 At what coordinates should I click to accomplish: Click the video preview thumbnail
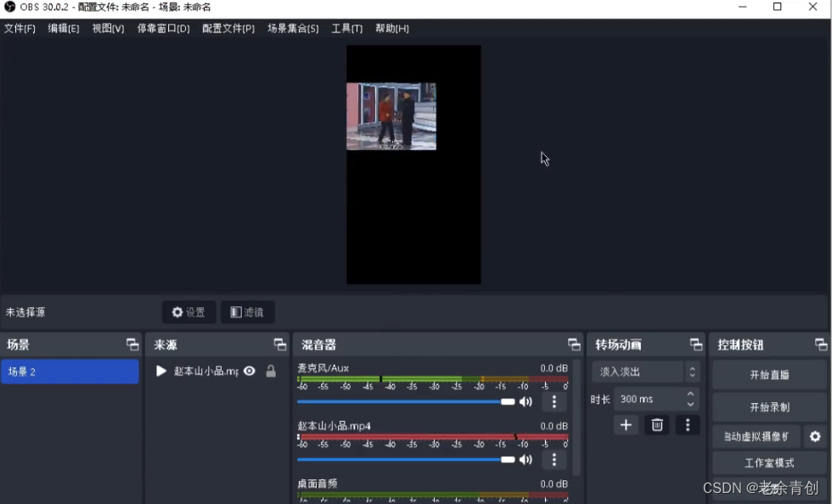391,116
